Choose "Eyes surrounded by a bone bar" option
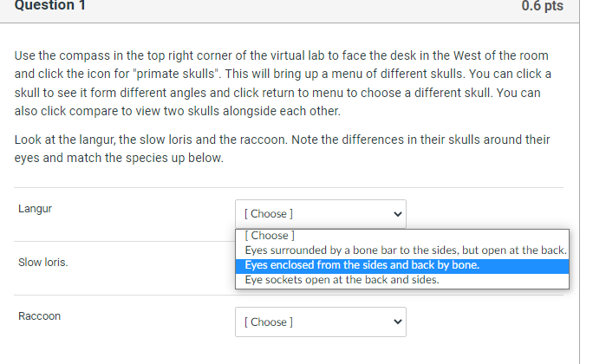 point(405,250)
